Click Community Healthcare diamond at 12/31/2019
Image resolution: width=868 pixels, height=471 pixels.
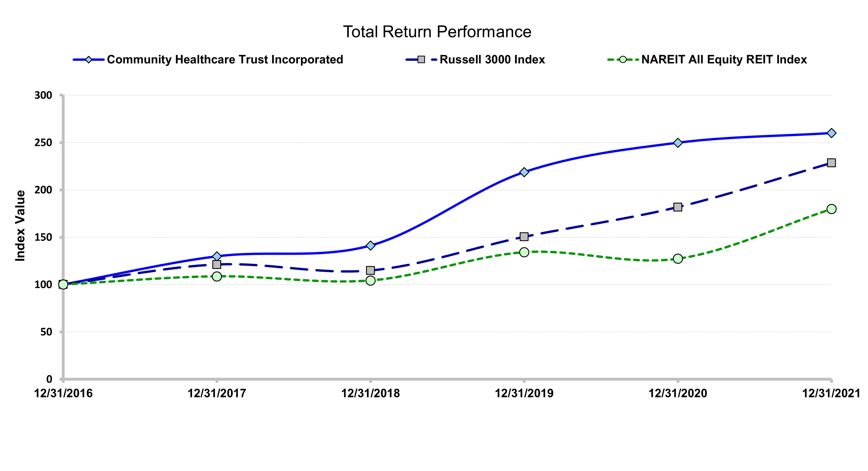click(x=524, y=172)
